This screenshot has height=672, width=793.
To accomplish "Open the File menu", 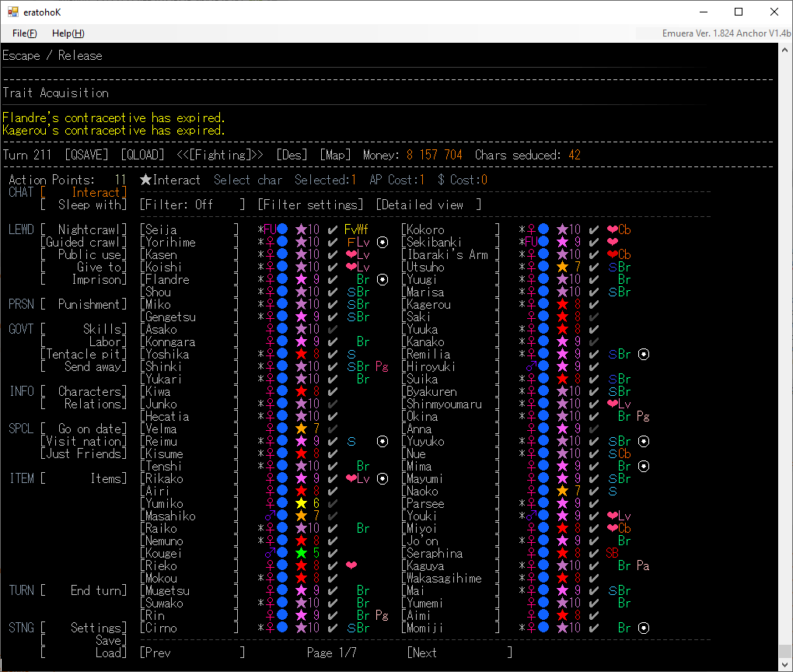I will [x=24, y=33].
